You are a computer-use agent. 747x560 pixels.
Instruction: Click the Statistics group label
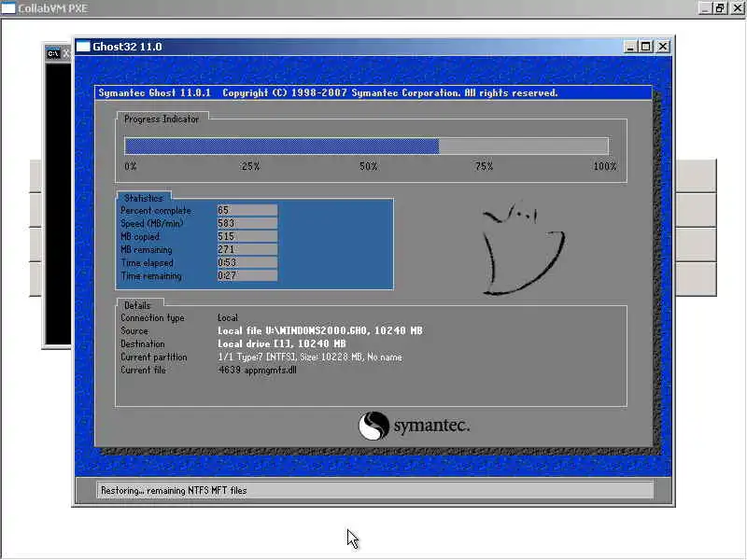pos(144,198)
